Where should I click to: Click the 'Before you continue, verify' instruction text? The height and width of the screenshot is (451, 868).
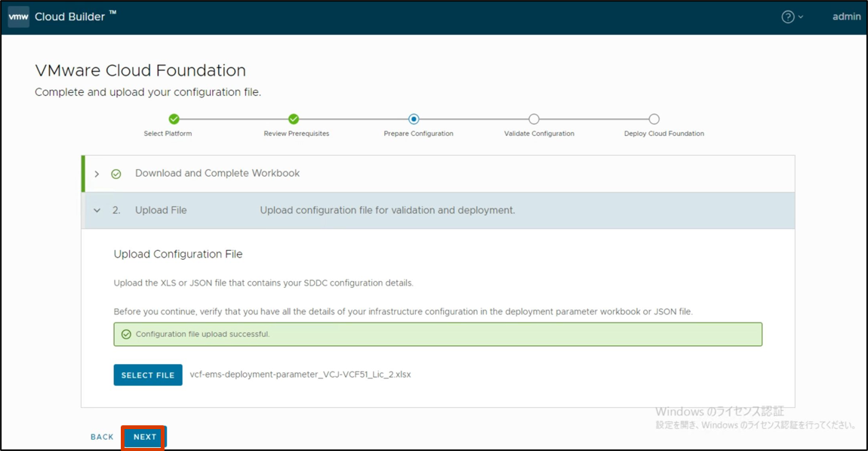click(x=403, y=312)
